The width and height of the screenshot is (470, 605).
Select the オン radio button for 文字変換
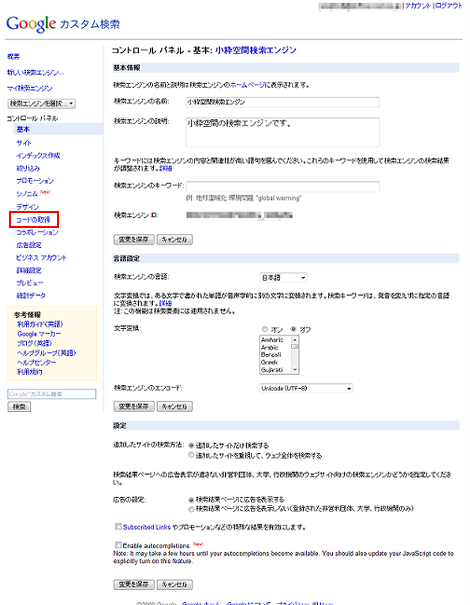click(265, 329)
